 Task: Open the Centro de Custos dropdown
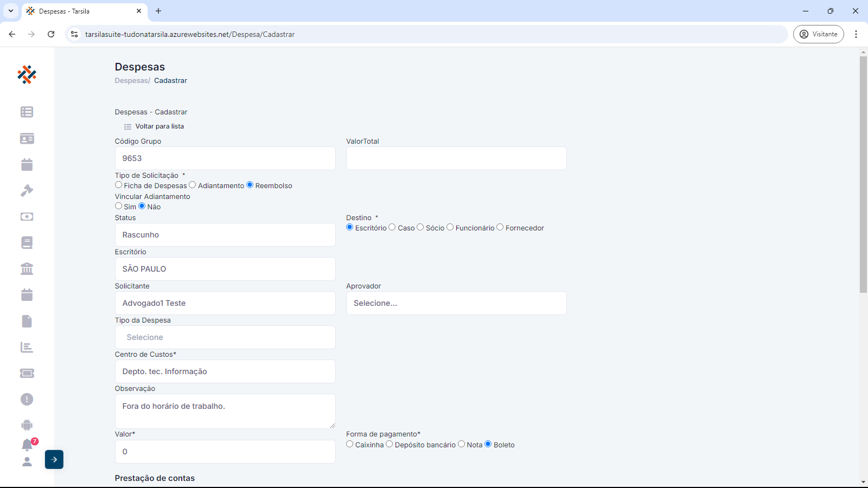[x=225, y=371]
